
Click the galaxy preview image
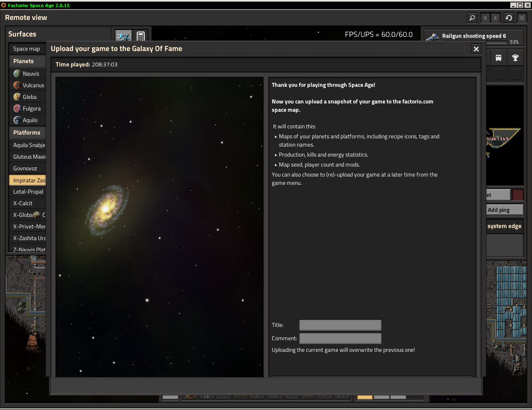(160, 227)
